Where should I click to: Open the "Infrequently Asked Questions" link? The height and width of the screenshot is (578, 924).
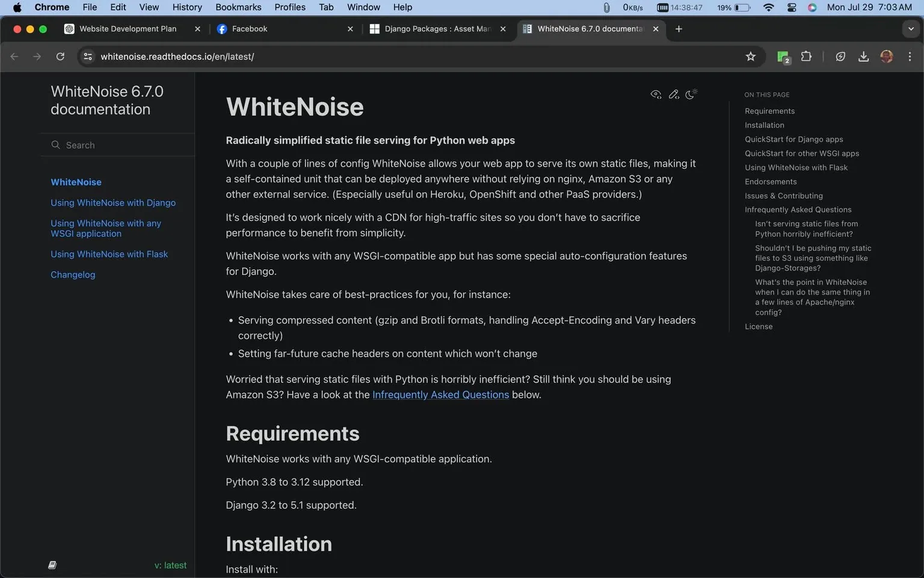click(x=440, y=394)
